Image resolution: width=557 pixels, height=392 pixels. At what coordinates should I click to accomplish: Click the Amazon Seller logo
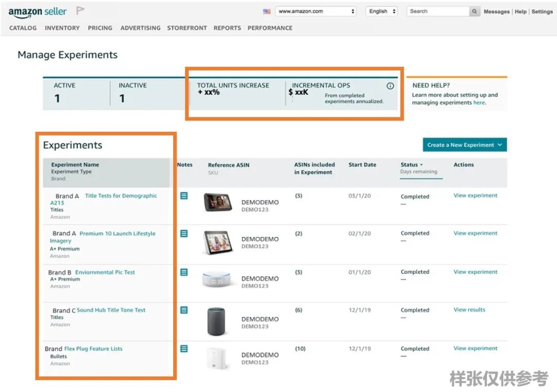pos(36,11)
